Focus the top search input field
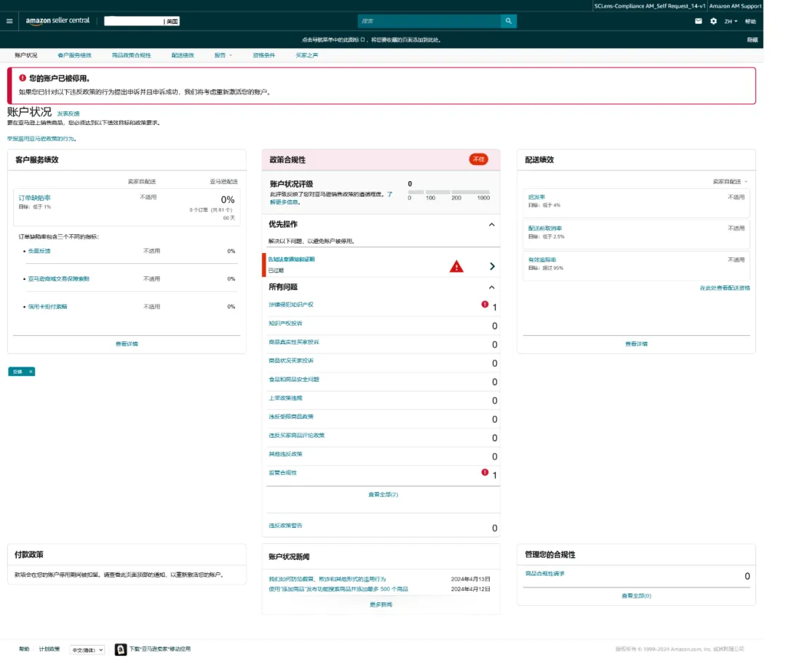This screenshot has width=786, height=672. 429,21
